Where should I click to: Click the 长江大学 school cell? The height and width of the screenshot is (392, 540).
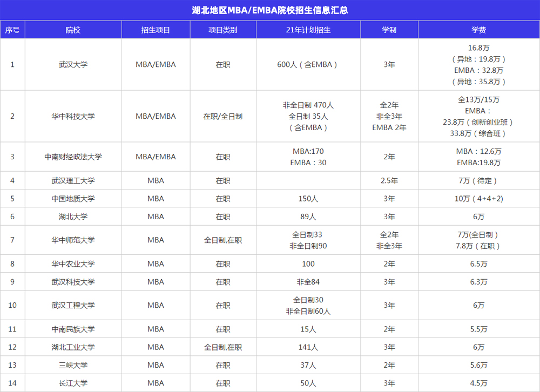[x=73, y=383]
